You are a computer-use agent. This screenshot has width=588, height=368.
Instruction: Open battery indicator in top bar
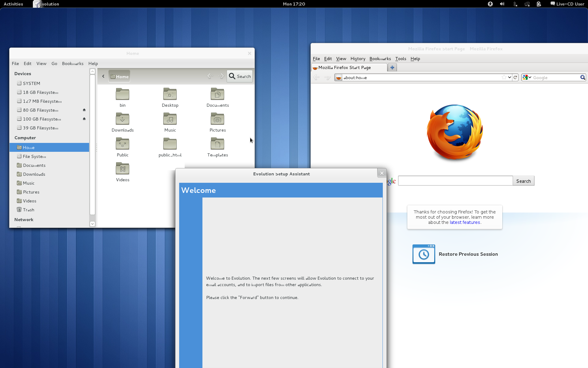(x=539, y=4)
